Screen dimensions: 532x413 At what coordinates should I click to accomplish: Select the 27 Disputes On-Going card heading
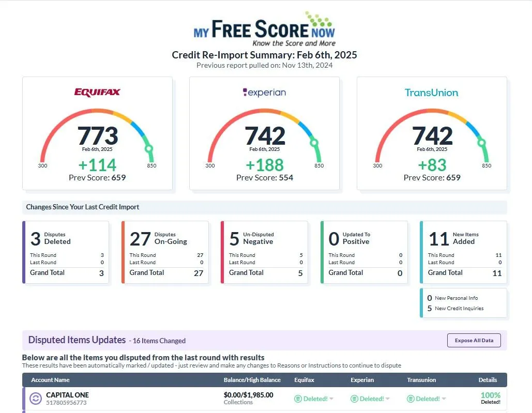158,238
